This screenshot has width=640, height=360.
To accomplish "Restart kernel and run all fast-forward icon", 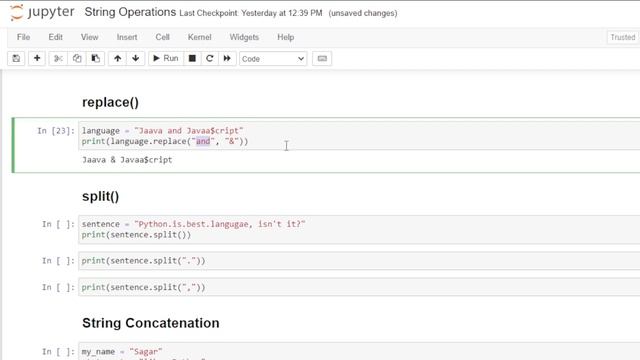I will click(x=227, y=58).
